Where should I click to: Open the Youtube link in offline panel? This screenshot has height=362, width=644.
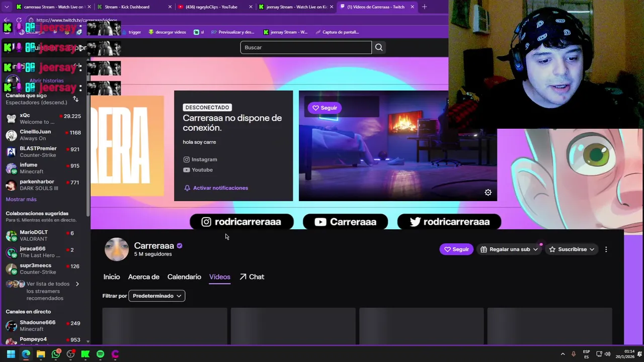[198, 170]
